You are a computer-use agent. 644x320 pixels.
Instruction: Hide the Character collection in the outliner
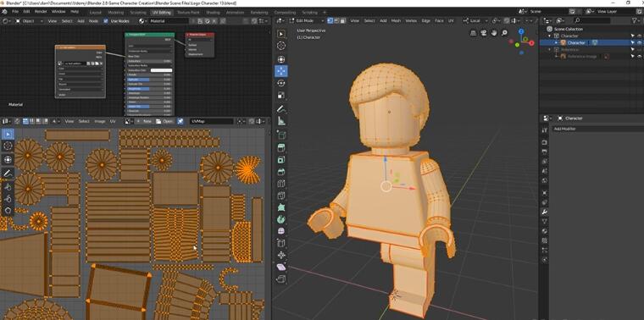coord(639,36)
